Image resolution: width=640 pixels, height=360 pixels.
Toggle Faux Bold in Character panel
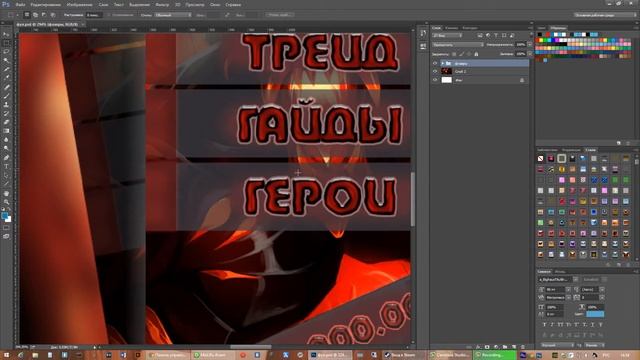click(544, 324)
